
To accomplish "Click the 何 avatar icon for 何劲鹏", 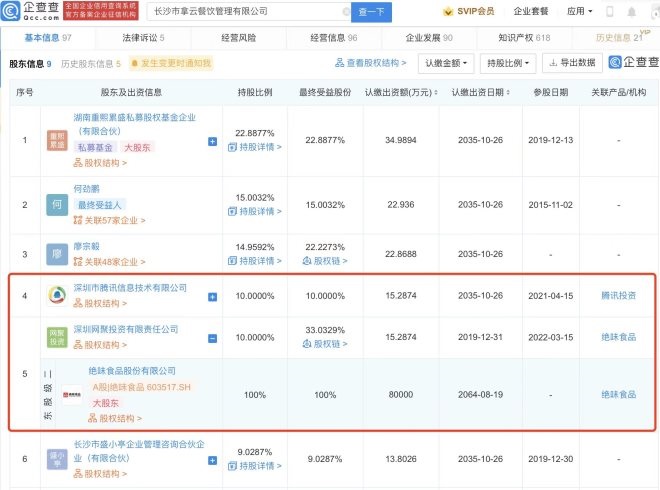I will point(58,205).
